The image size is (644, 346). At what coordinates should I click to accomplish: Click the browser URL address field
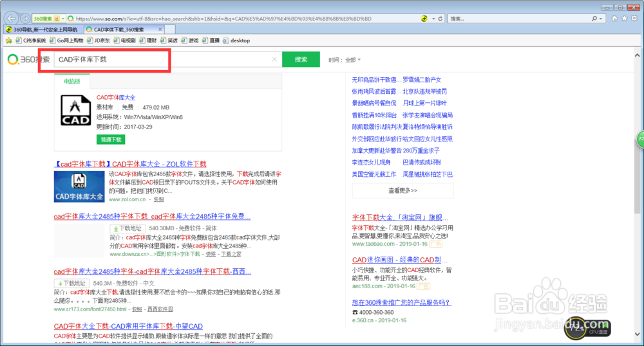point(247,19)
